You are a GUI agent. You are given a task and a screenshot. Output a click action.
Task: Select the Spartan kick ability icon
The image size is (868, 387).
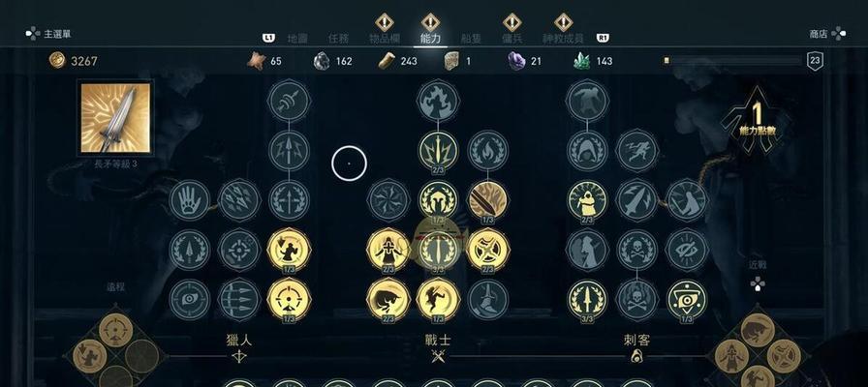point(438,299)
